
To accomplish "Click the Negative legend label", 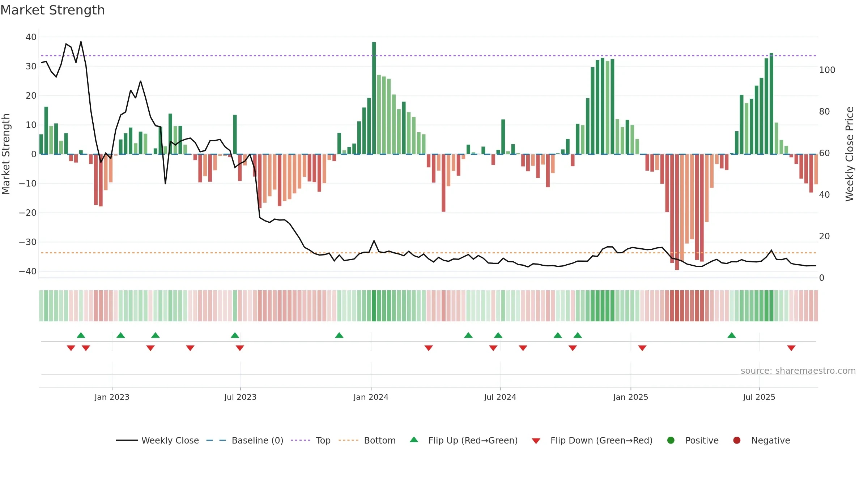I will click(770, 440).
